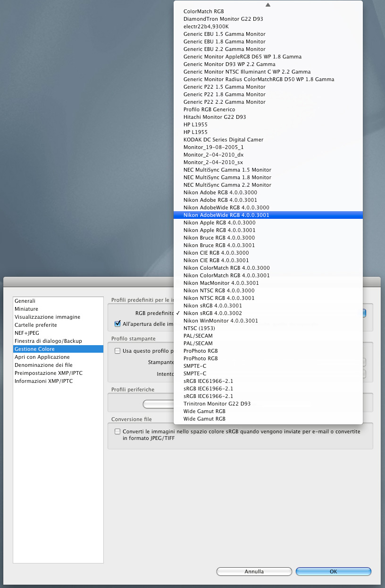Select the checked Nikon sRGB 4.0.0.3002

268,313
